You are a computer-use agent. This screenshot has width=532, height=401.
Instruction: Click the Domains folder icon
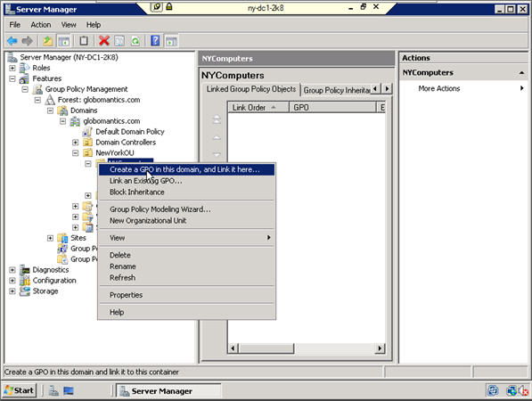pos(62,110)
